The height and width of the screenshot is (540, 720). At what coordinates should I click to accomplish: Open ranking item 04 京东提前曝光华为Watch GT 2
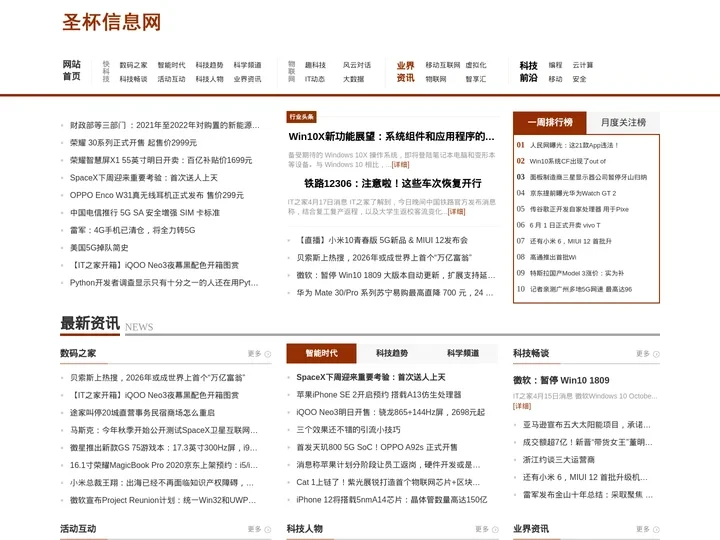click(x=573, y=193)
